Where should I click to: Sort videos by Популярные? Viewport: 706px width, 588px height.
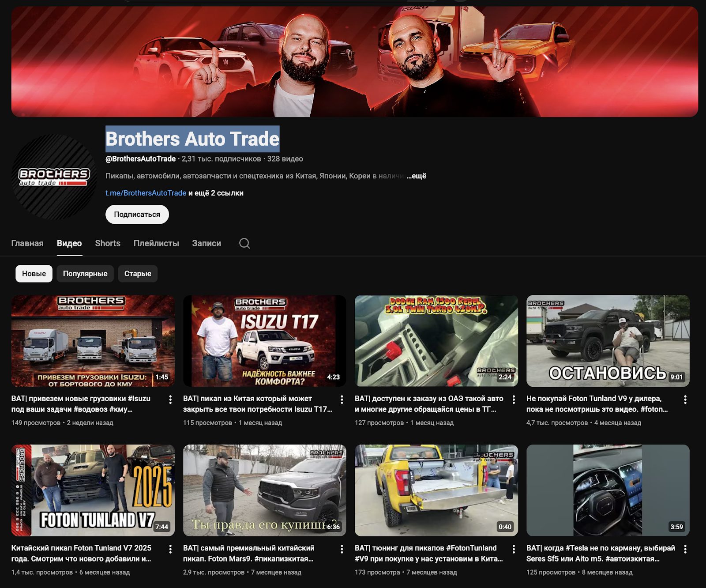pyautogui.click(x=85, y=274)
